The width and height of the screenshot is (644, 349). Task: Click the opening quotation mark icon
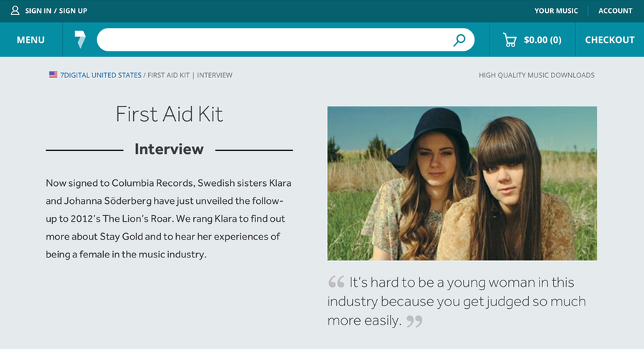point(336,282)
